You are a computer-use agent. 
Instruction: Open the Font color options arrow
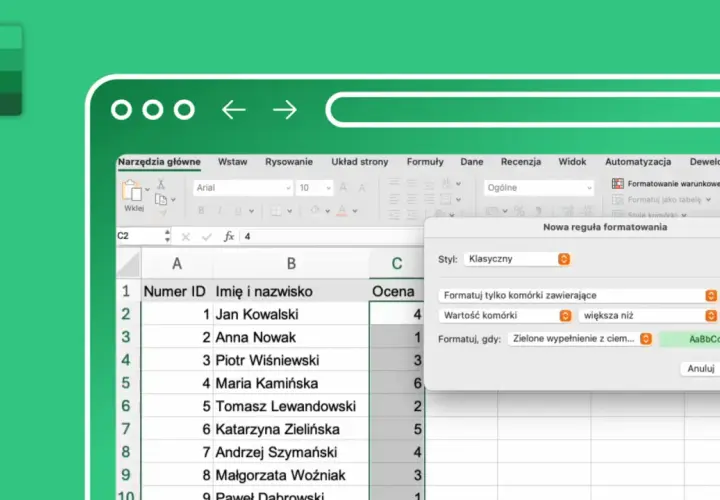tap(355, 211)
